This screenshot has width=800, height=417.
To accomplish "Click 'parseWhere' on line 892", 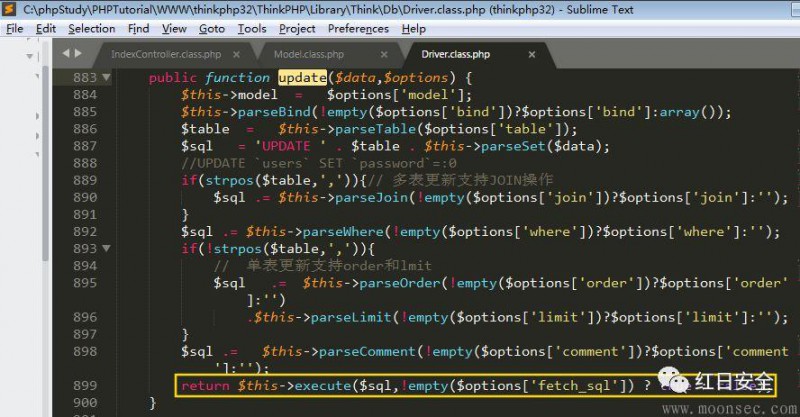I will tap(343, 232).
